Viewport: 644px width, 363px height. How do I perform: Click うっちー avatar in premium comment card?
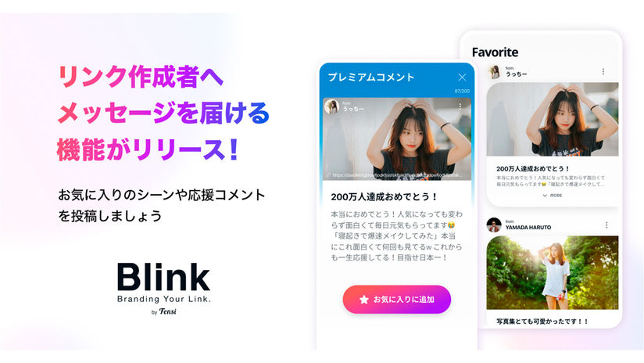(332, 106)
